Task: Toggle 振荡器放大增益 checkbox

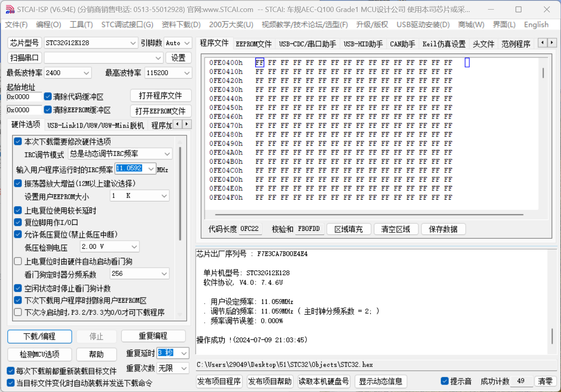Action: pos(18,183)
